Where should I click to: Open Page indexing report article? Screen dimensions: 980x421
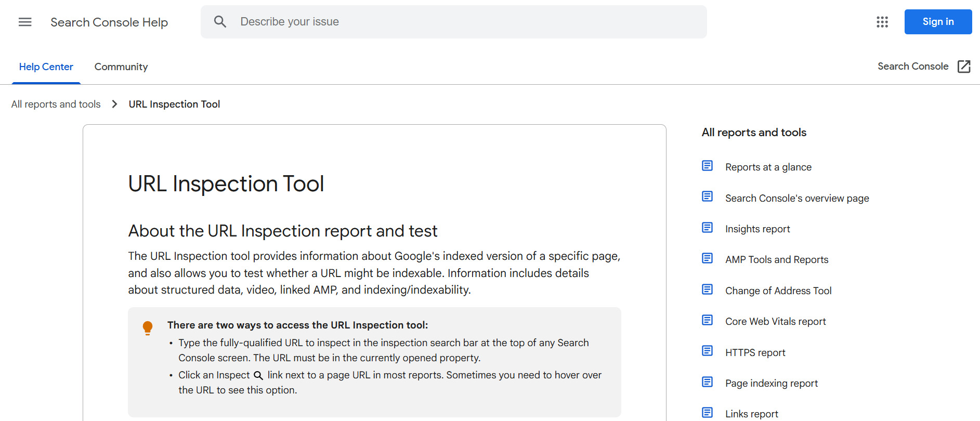tap(772, 384)
